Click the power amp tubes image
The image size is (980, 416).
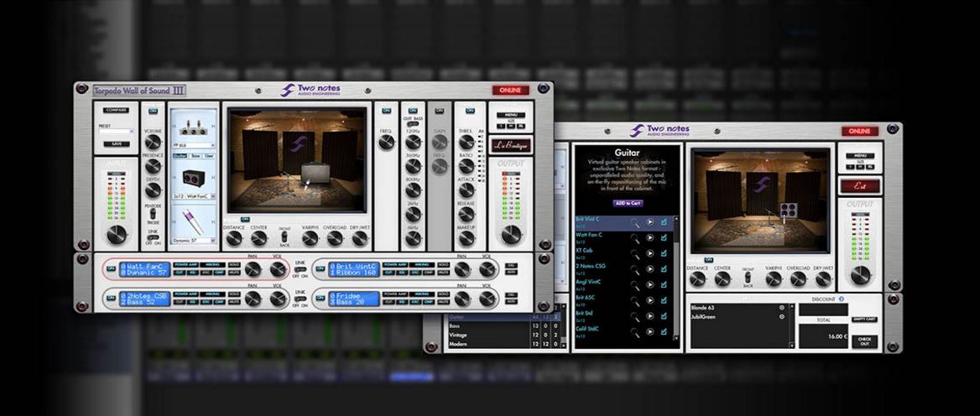click(x=194, y=127)
